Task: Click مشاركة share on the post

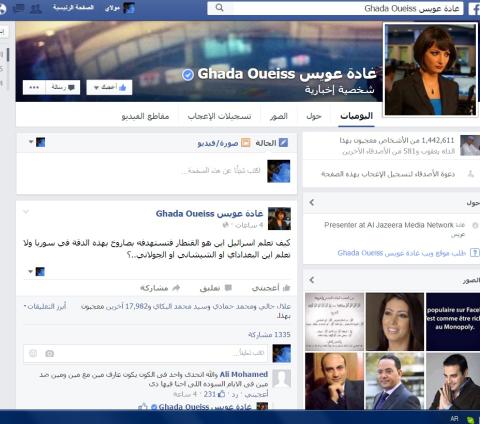Action: click(160, 288)
